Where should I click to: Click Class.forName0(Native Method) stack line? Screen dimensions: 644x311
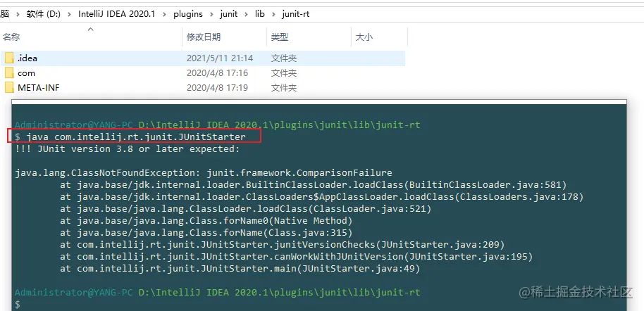coord(206,221)
